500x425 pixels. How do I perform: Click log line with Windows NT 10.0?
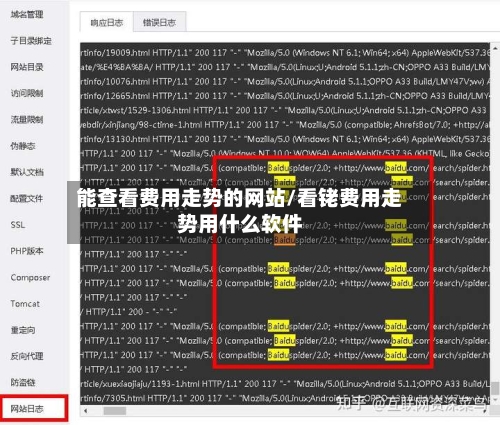[x=285, y=153]
